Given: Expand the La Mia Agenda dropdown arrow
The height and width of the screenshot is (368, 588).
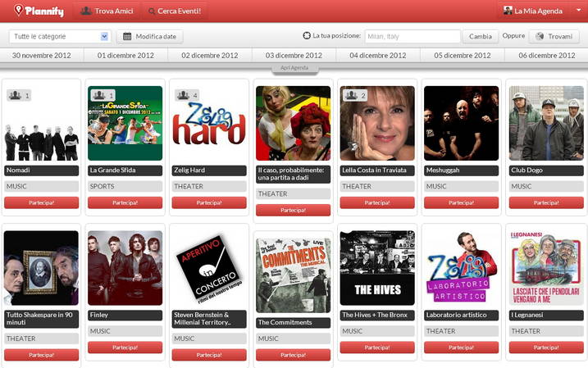Looking at the screenshot, I should tap(578, 10).
